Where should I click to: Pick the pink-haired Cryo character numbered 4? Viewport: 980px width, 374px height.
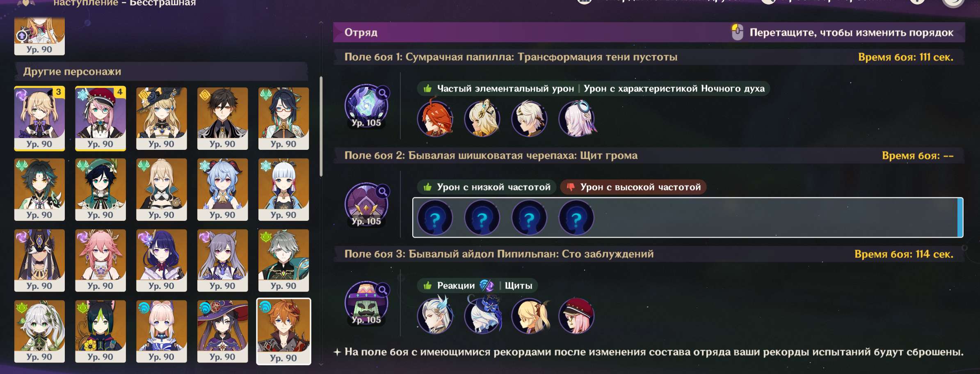101,119
